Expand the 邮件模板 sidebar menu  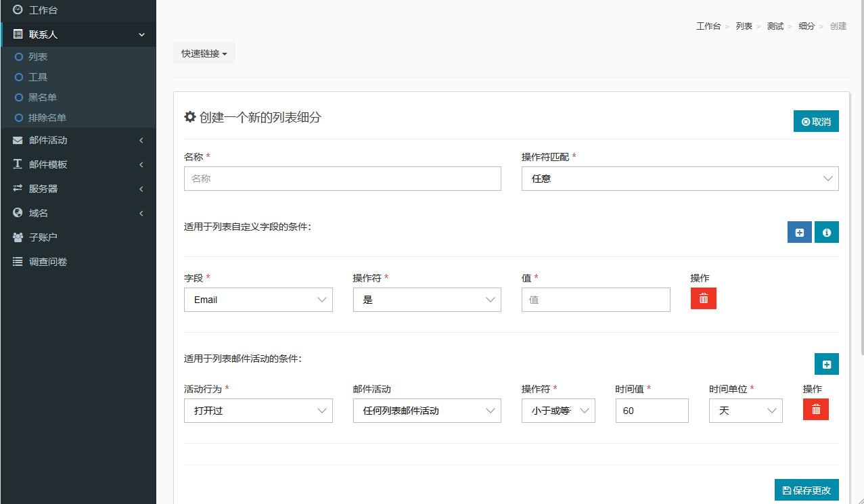click(78, 164)
